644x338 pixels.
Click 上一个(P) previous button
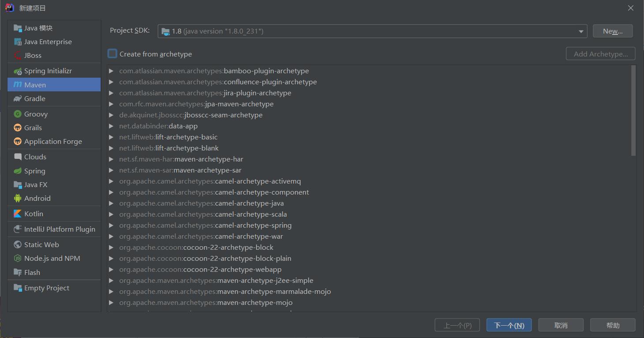(x=457, y=325)
